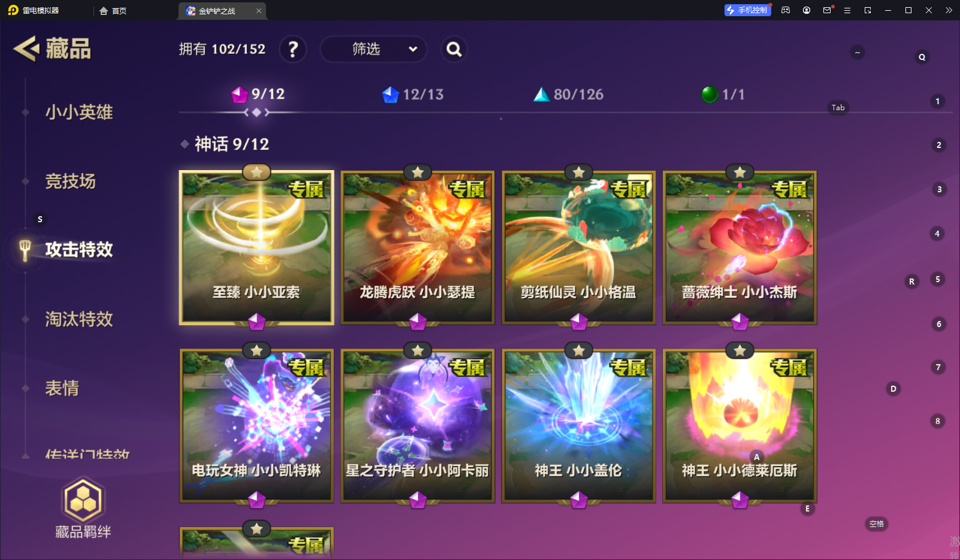Select the 蔷薇绅士 小小杰斯 card thumbnail
The image size is (960, 560).
(740, 248)
